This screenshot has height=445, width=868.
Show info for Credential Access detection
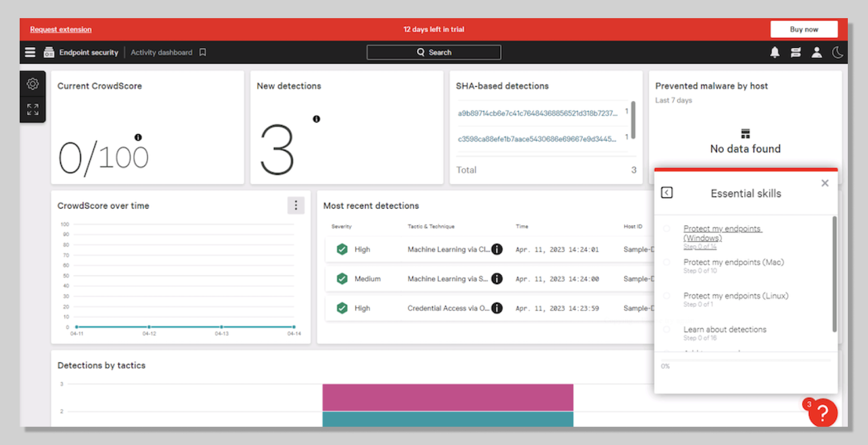click(497, 308)
